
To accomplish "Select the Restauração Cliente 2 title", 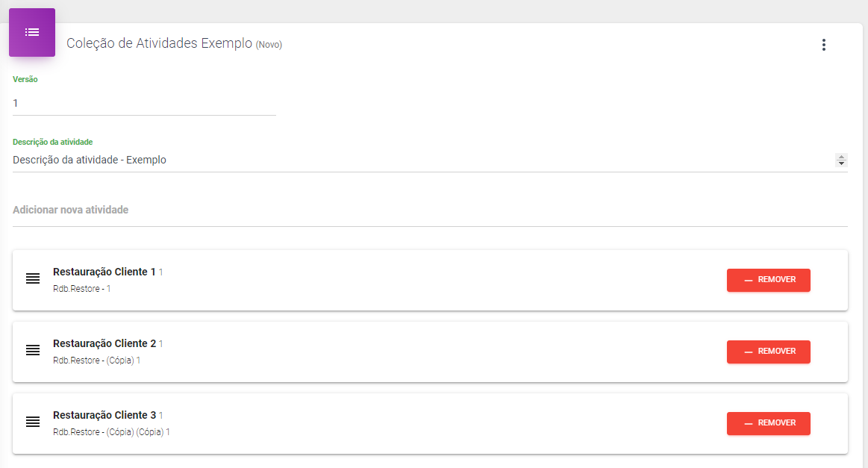I will pos(104,343).
